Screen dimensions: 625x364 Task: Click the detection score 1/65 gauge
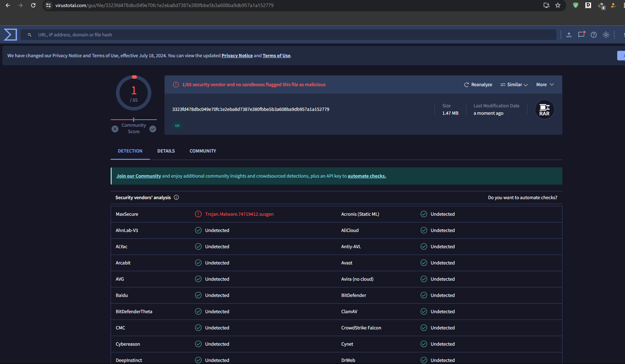tap(134, 93)
